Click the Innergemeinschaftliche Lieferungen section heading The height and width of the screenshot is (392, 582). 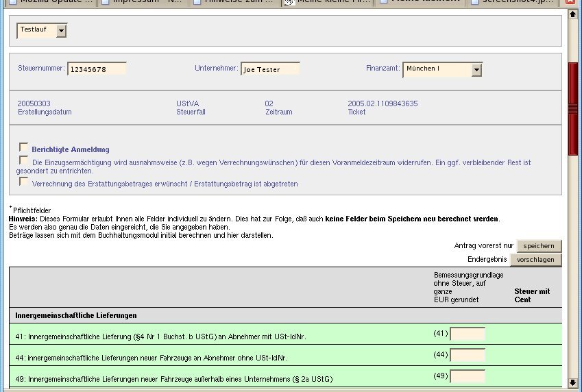pyautogui.click(x=76, y=315)
